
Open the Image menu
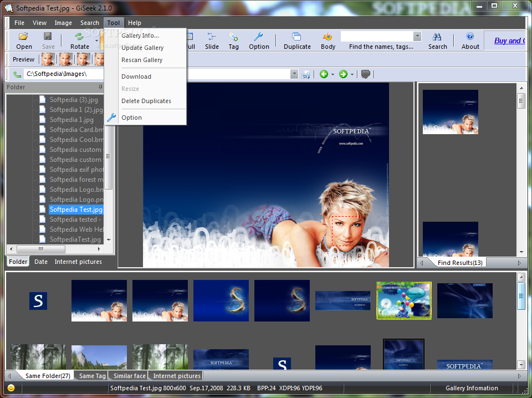(x=63, y=23)
